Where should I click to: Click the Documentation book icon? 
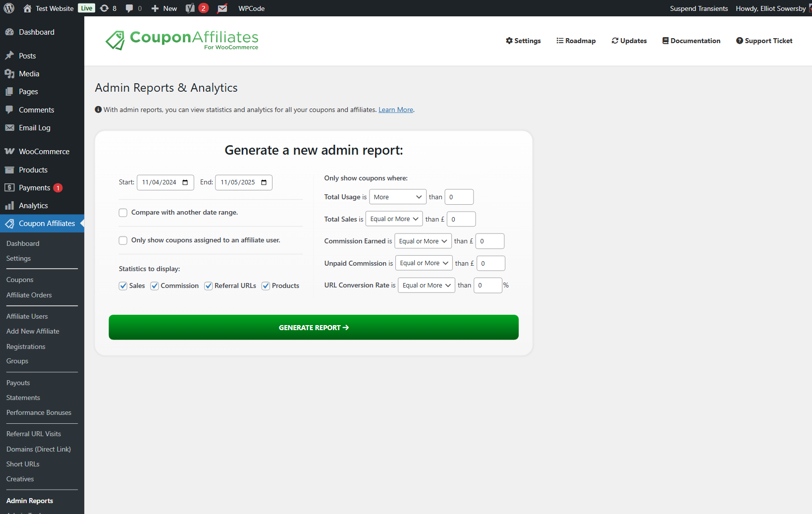pos(665,41)
